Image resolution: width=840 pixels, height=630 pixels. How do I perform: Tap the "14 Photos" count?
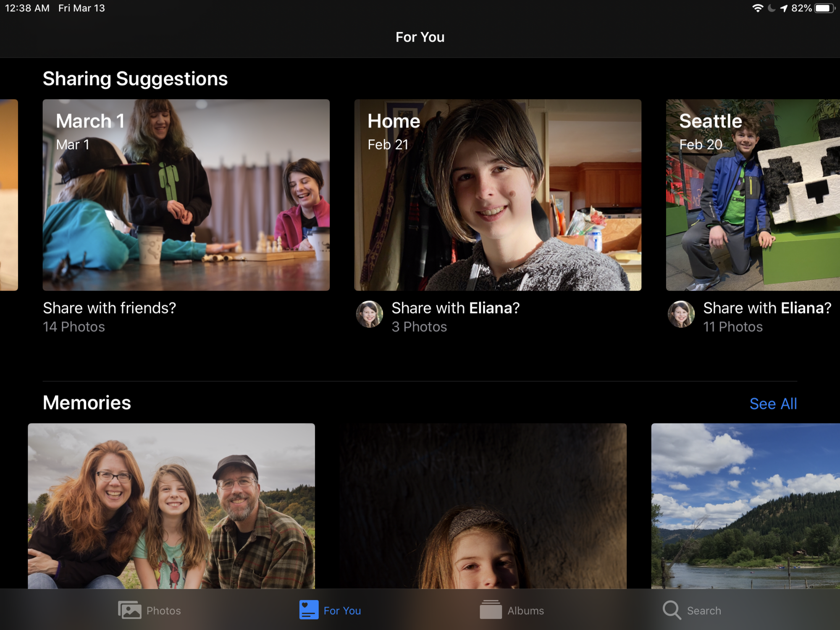tap(74, 327)
